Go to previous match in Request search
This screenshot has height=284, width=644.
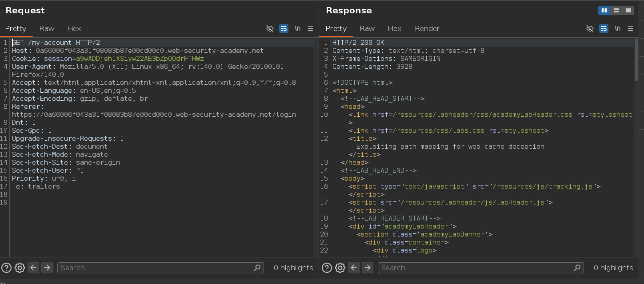click(33, 268)
